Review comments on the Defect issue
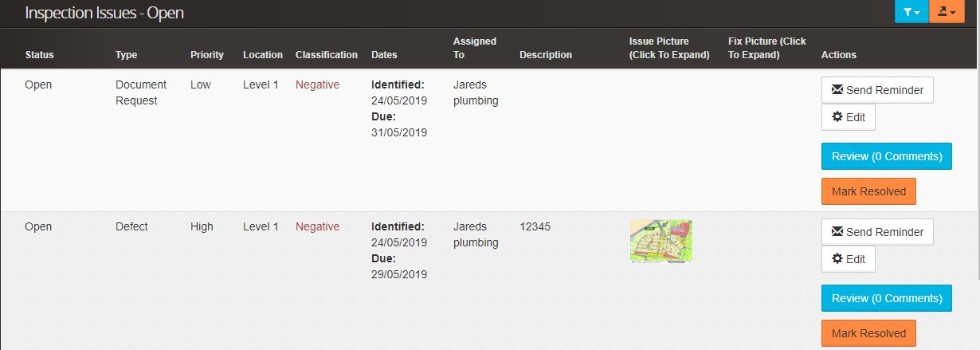The width and height of the screenshot is (980, 350). [x=886, y=298]
